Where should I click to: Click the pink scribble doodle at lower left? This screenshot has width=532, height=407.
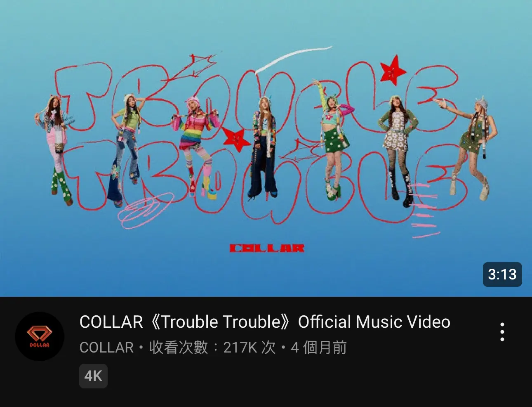144,211
